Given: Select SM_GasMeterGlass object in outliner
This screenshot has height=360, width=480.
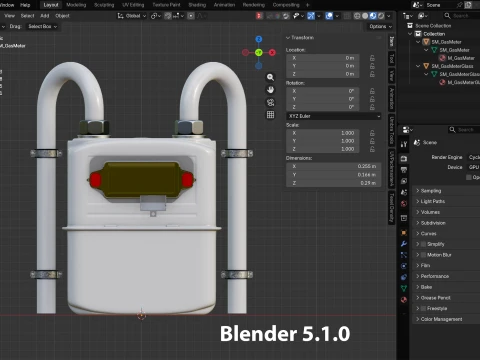Looking at the screenshot, I should point(452,66).
